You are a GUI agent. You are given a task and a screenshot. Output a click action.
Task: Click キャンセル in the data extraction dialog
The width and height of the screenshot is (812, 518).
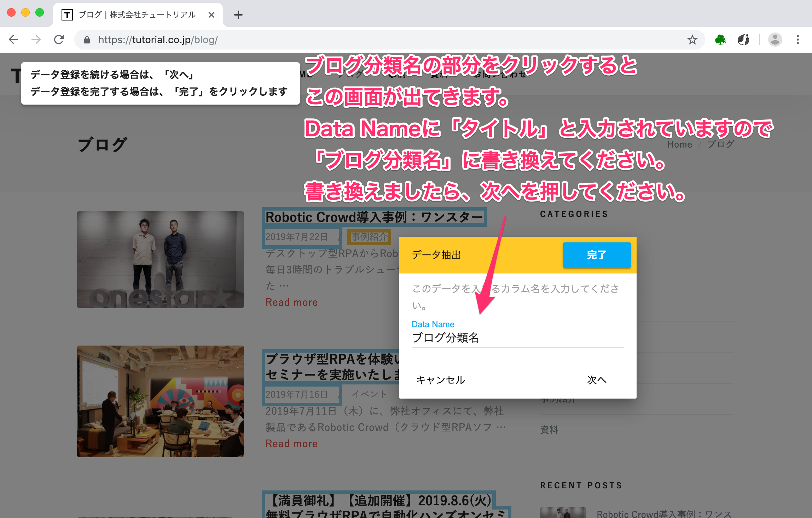point(440,380)
